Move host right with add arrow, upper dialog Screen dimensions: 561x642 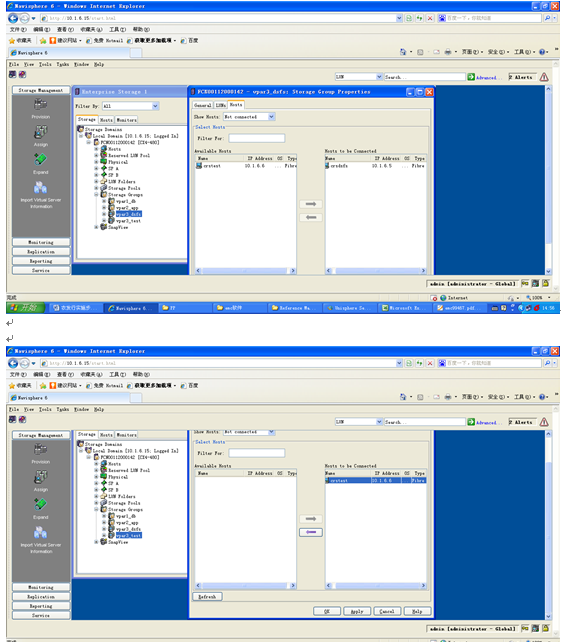coord(311,204)
